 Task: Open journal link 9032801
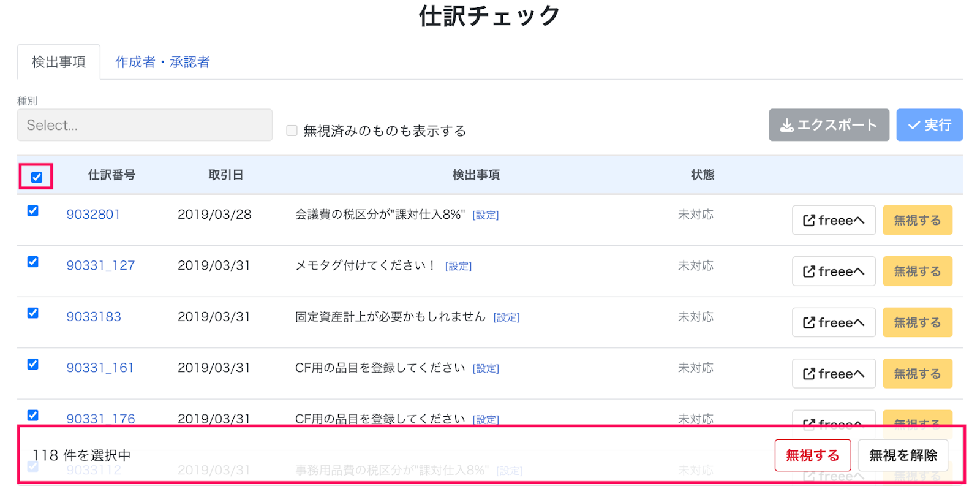pyautogui.click(x=93, y=215)
